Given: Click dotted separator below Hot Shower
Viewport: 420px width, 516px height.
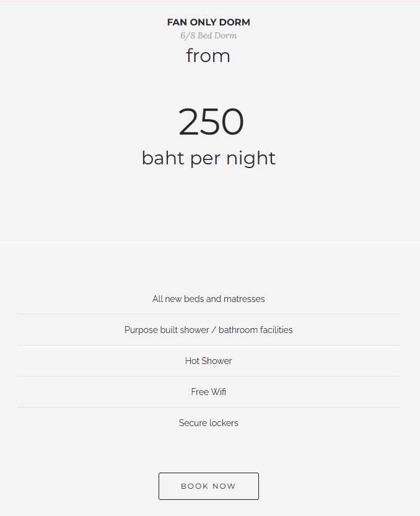Looking at the screenshot, I should (209, 376).
